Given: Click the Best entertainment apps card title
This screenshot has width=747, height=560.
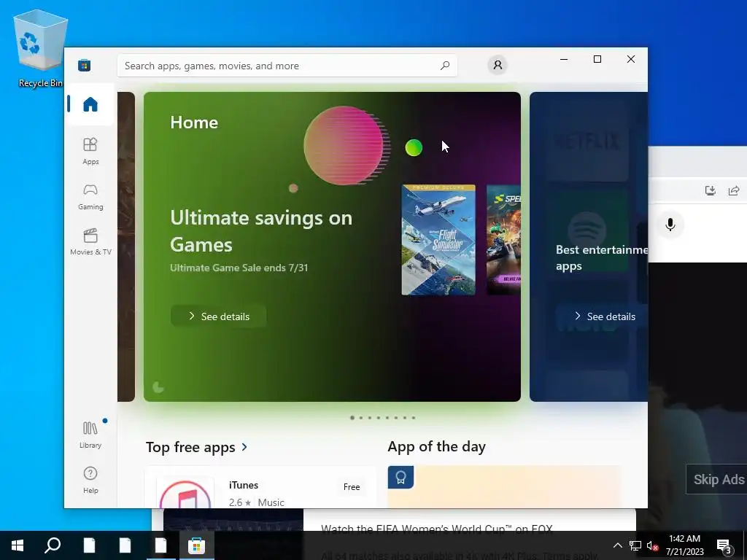Looking at the screenshot, I should coord(602,257).
